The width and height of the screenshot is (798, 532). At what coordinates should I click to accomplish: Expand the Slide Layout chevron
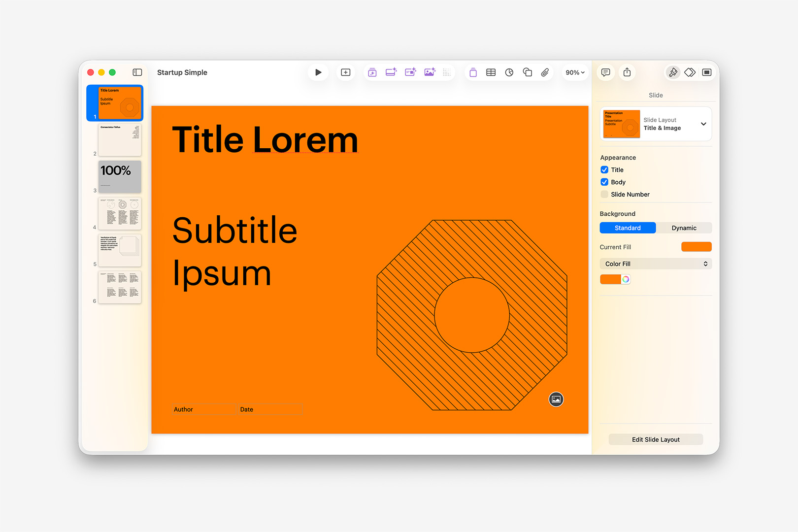pyautogui.click(x=703, y=124)
